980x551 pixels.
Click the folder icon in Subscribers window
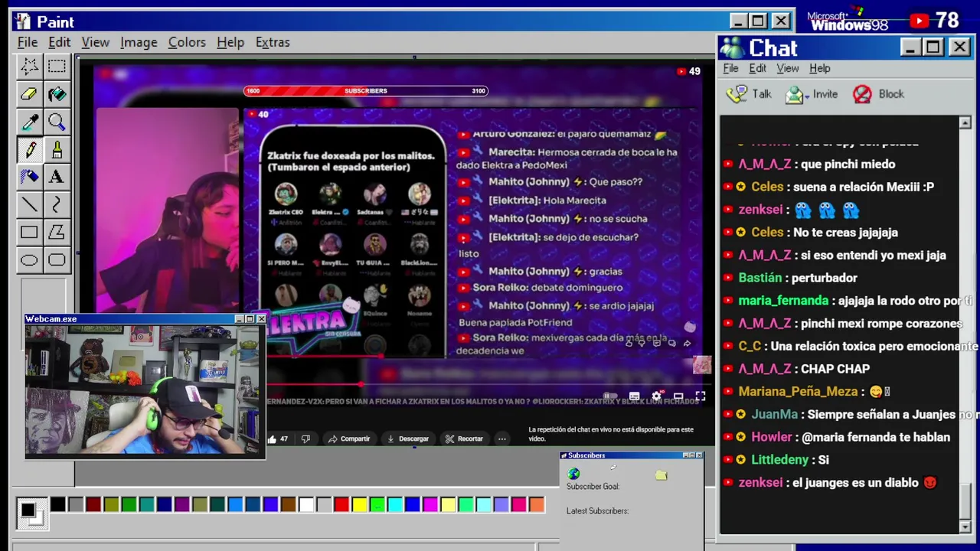click(661, 475)
